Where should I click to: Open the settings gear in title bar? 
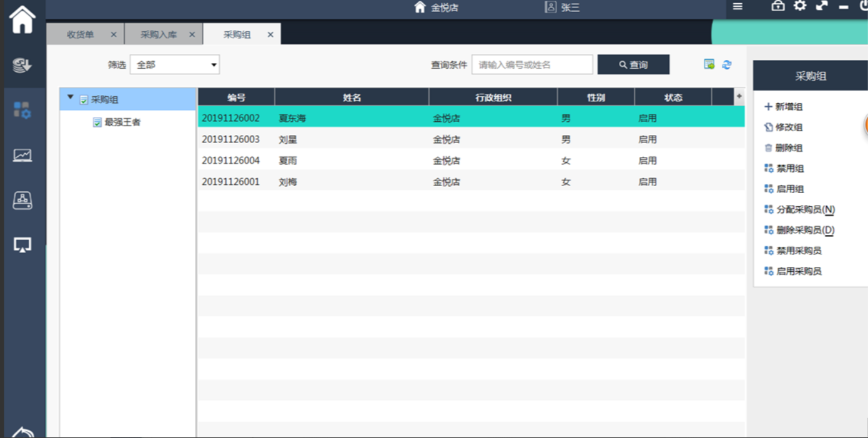point(799,6)
